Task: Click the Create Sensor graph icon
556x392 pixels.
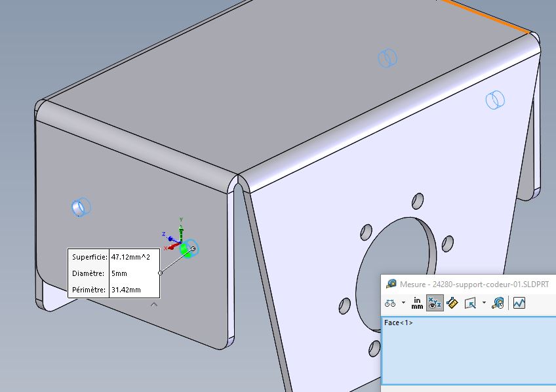Action: (519, 303)
